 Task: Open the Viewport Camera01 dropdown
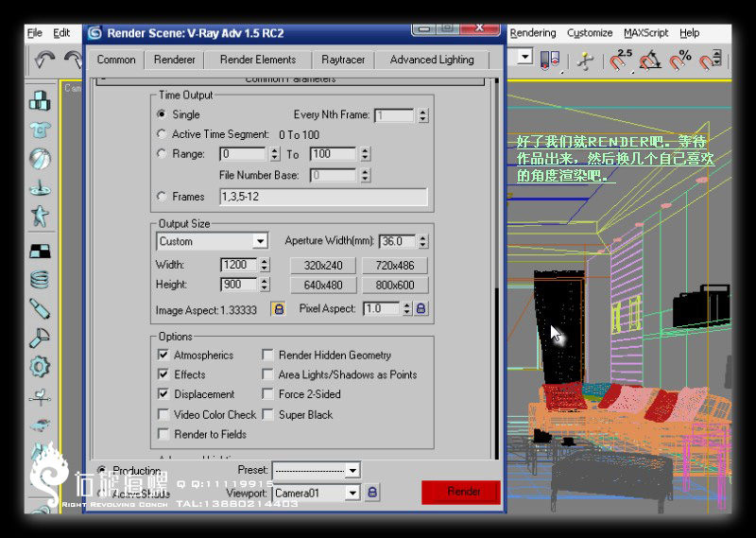pyautogui.click(x=316, y=493)
